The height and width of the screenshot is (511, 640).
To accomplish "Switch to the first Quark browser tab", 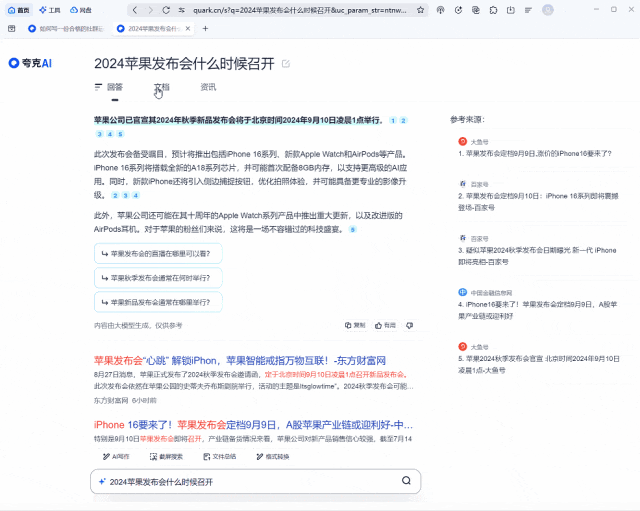I will tap(65, 28).
